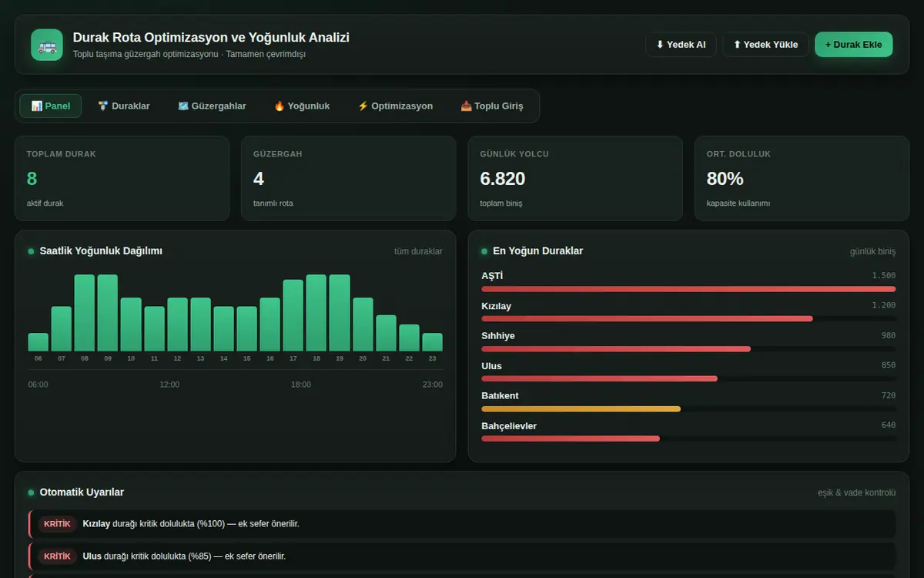This screenshot has height=578, width=924.
Task: Add a stop with Durak Ekle
Action: [x=854, y=45]
